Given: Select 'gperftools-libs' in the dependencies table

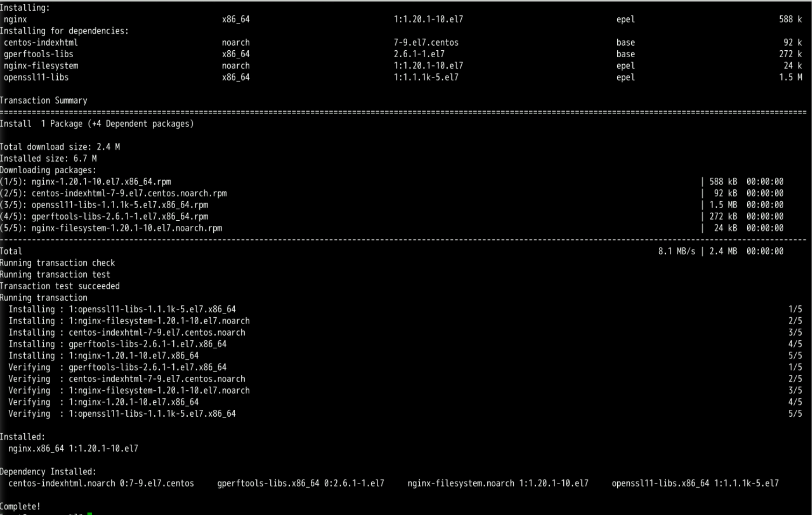Looking at the screenshot, I should pos(38,54).
